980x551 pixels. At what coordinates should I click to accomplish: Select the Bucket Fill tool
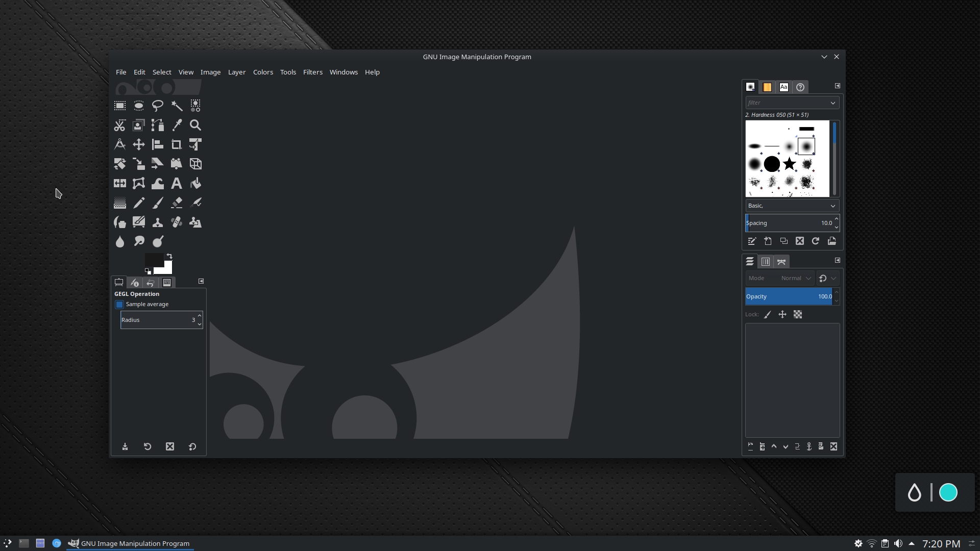click(195, 183)
